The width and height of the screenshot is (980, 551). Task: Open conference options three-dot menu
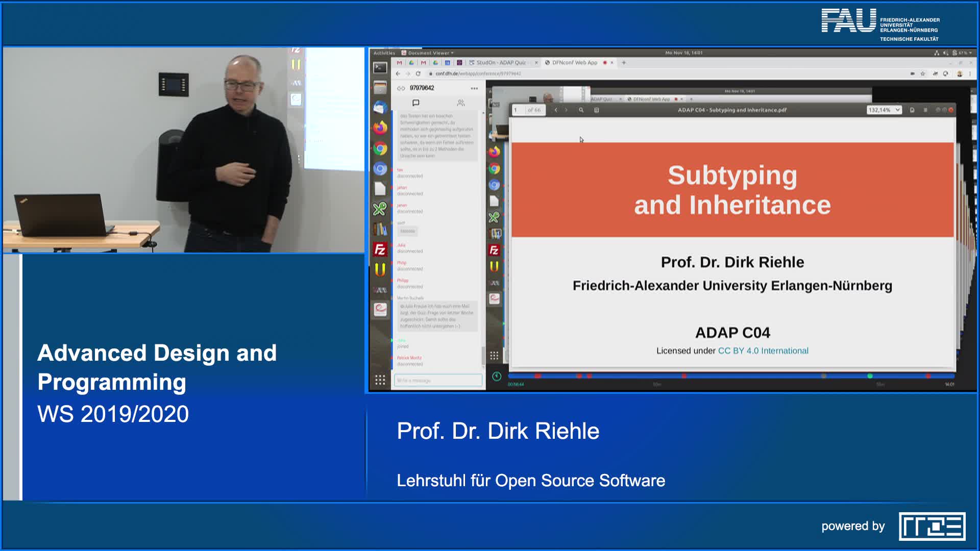[x=474, y=88]
